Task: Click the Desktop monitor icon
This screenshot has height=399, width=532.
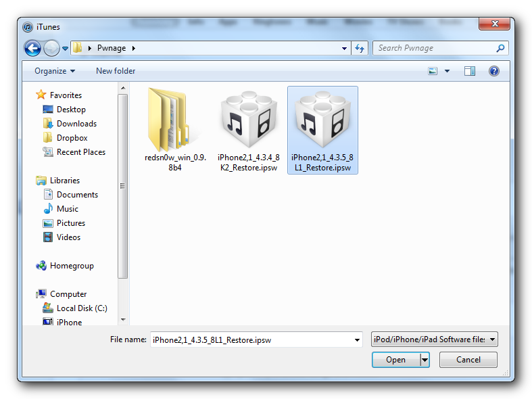Action: pos(48,110)
